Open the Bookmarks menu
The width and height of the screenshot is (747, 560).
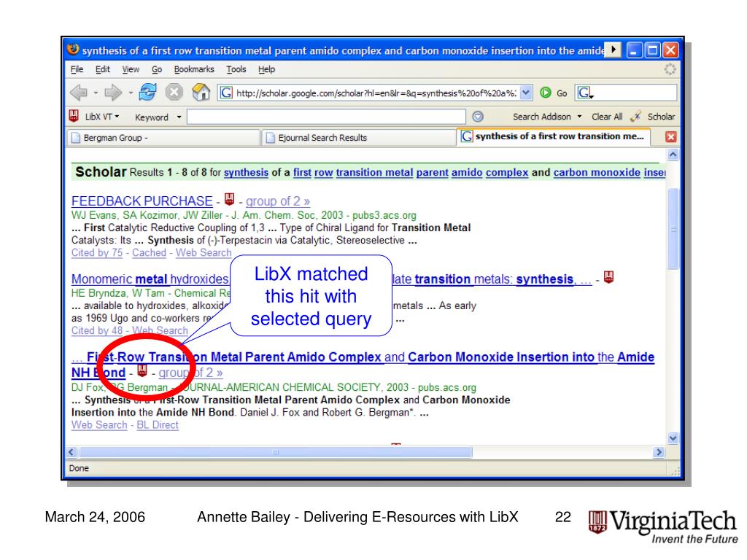click(194, 69)
